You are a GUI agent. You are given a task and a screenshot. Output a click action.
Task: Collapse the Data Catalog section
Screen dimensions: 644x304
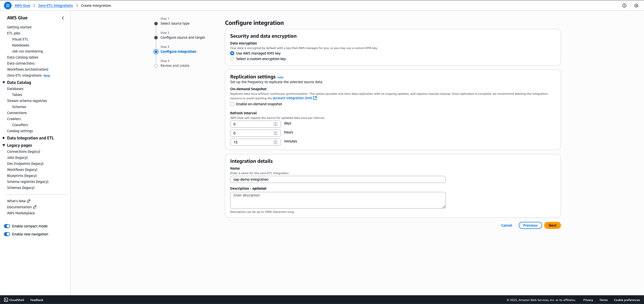[4, 82]
